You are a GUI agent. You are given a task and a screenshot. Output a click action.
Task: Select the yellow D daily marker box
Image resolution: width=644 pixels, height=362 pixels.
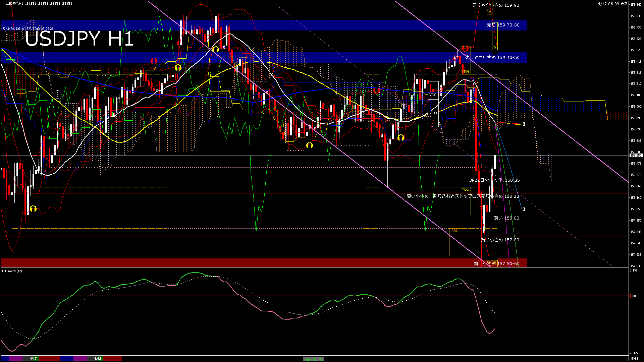[x=494, y=48]
